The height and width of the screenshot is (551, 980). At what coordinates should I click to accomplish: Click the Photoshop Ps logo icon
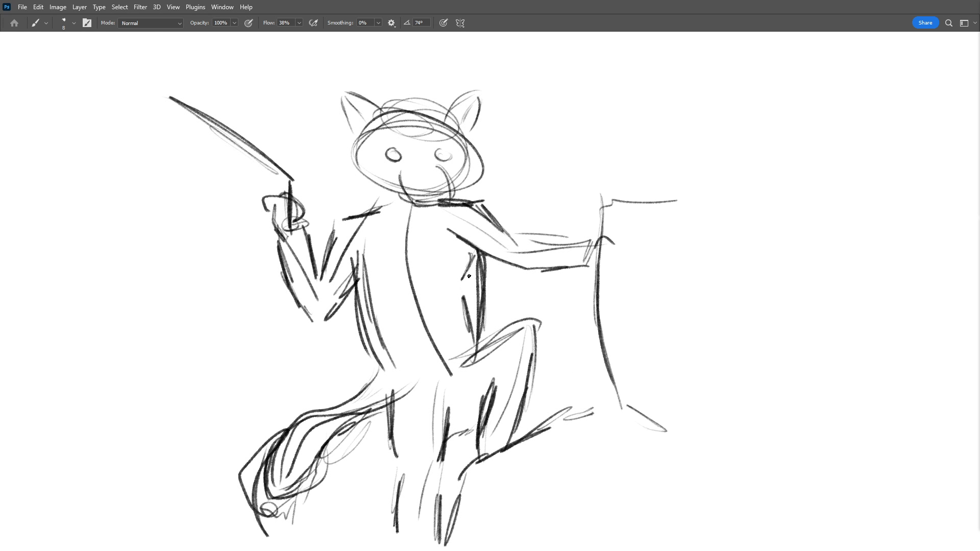pos(7,7)
